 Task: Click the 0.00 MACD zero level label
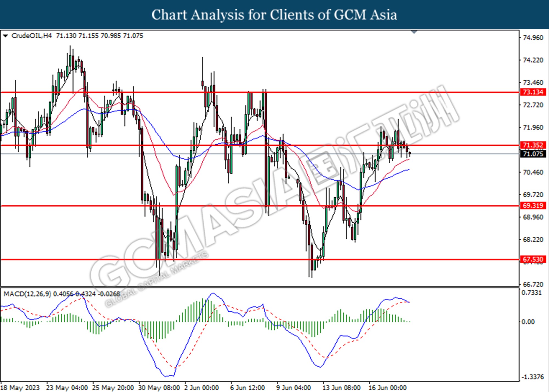[x=528, y=322]
